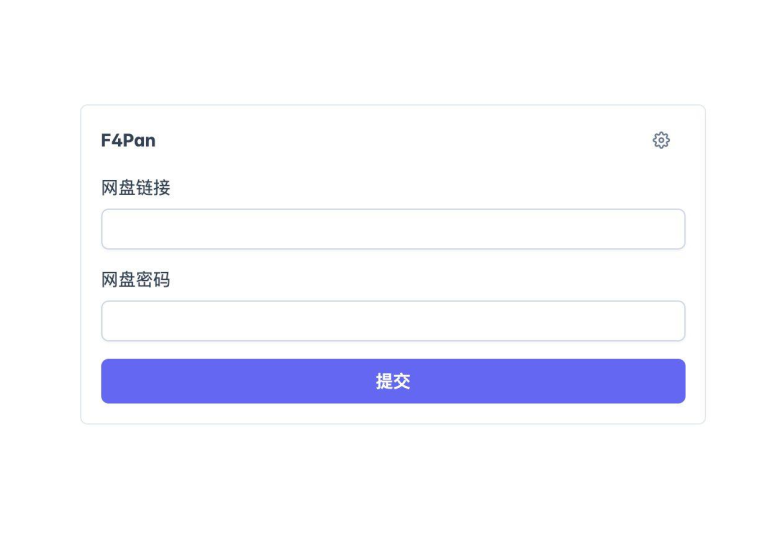
Task: Place cursor in the second text field
Action: 393,321
